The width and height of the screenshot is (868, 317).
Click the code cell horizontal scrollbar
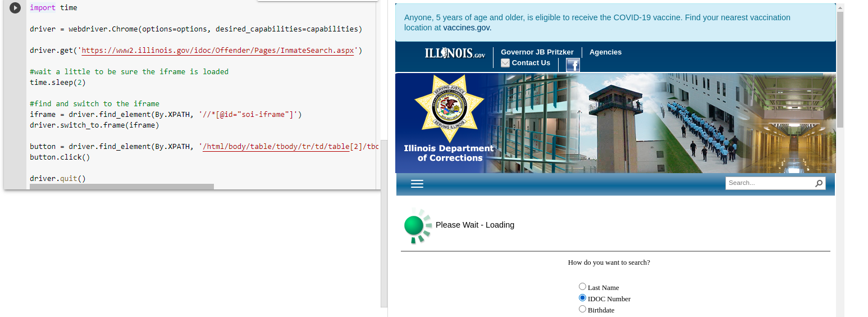coord(122,187)
